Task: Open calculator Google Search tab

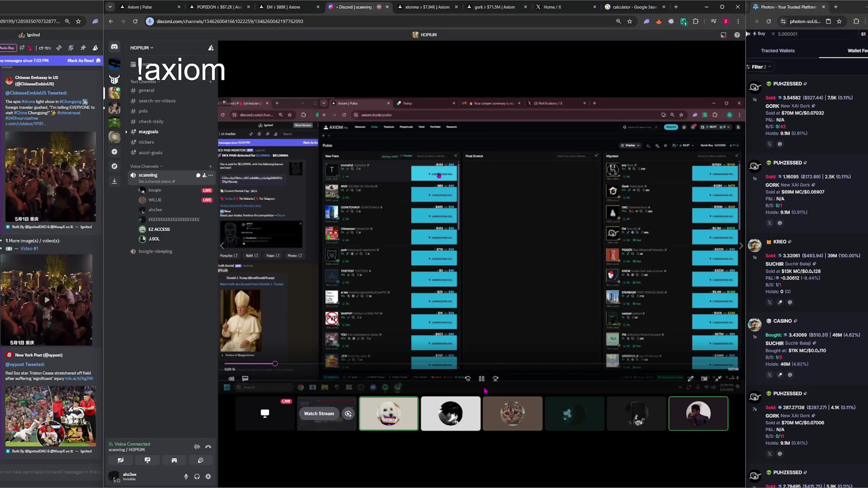Action: [x=635, y=7]
